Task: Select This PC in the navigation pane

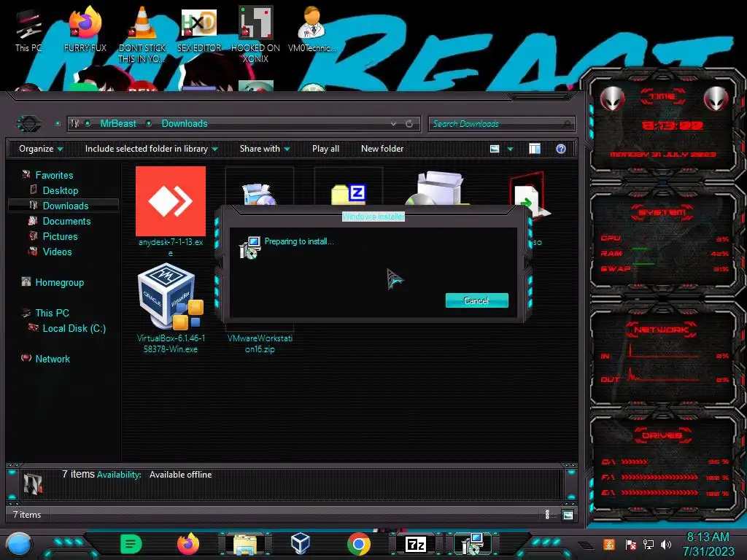Action: [x=52, y=313]
